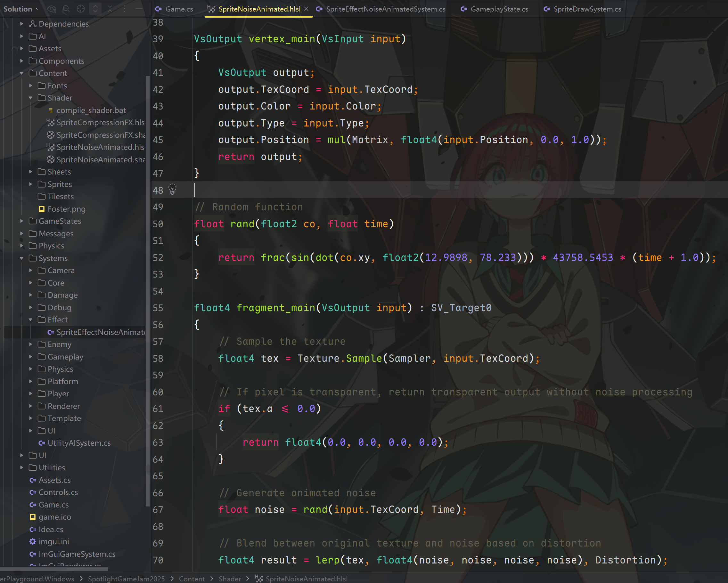The height and width of the screenshot is (583, 728).
Task: Open the Solution panel three-dot options menu
Action: click(x=125, y=9)
